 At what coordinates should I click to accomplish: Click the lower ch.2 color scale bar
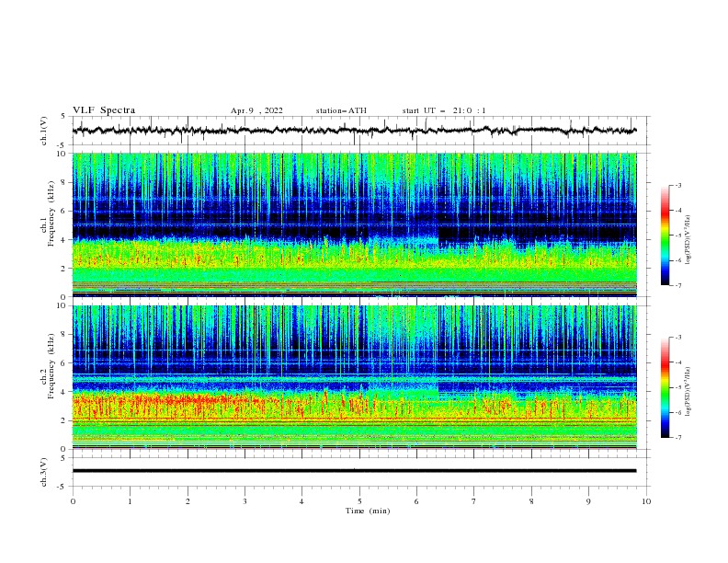coord(665,387)
